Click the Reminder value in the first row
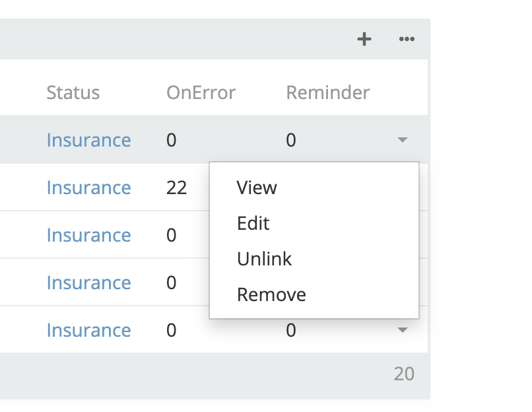Viewport: 532px width, 412px height. click(291, 140)
